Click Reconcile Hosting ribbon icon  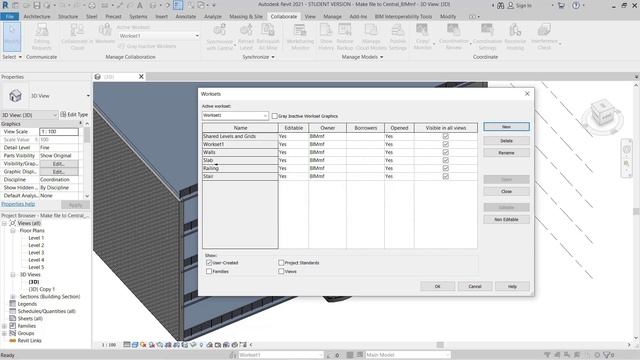point(515,36)
